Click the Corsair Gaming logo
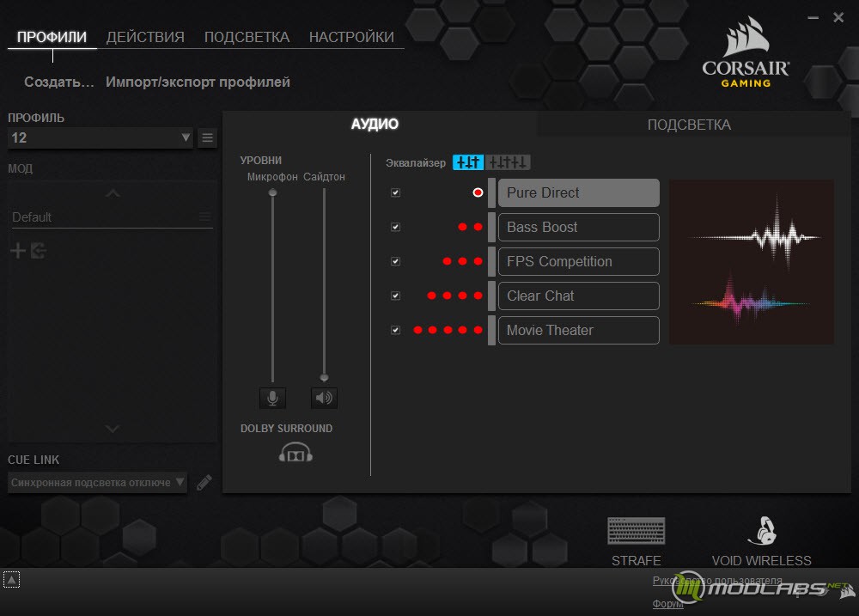The width and height of the screenshot is (859, 616). tap(746, 52)
